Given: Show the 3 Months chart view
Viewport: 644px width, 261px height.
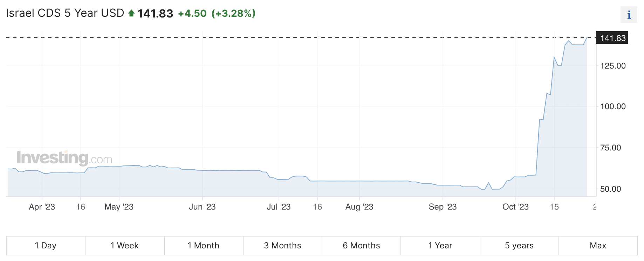Looking at the screenshot, I should coord(282,246).
